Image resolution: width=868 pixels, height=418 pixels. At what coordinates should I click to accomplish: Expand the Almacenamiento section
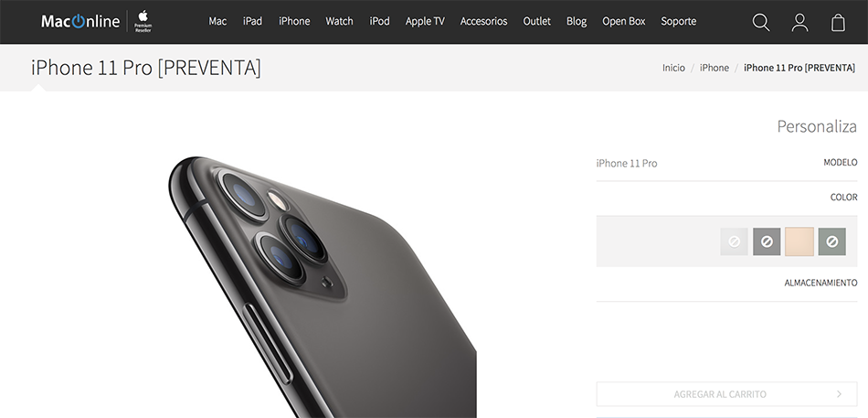click(727, 283)
